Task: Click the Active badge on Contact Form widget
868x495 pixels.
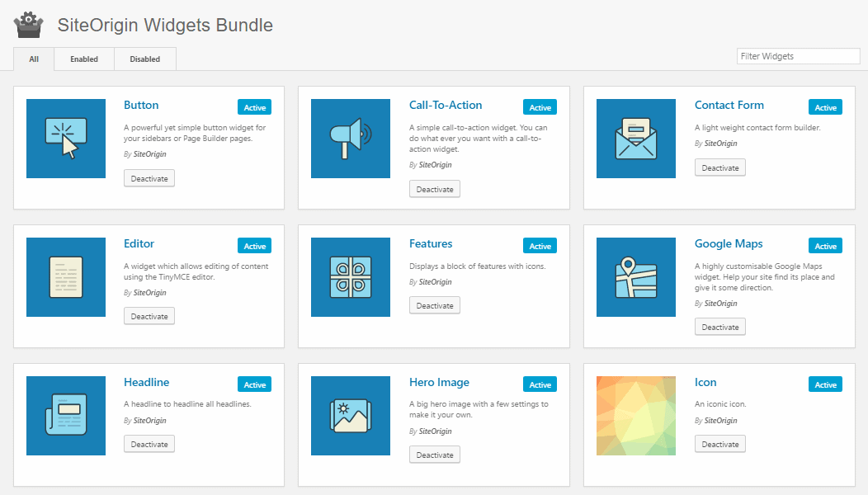Action: point(825,107)
